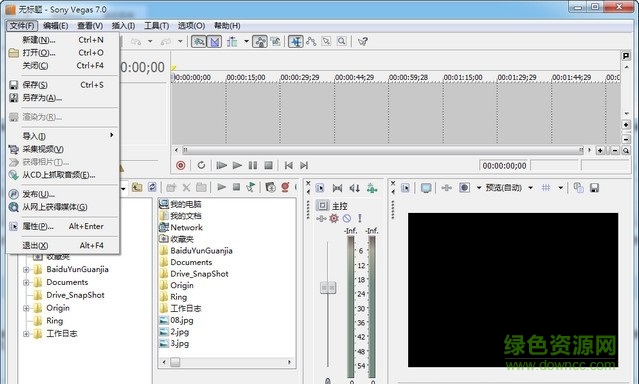Choose 从CD上抓取音频(E)... menu item
639x384 pixels.
point(63,175)
